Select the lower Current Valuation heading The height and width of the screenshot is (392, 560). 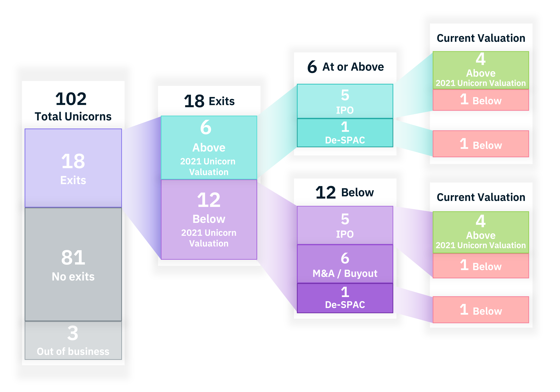tap(481, 197)
